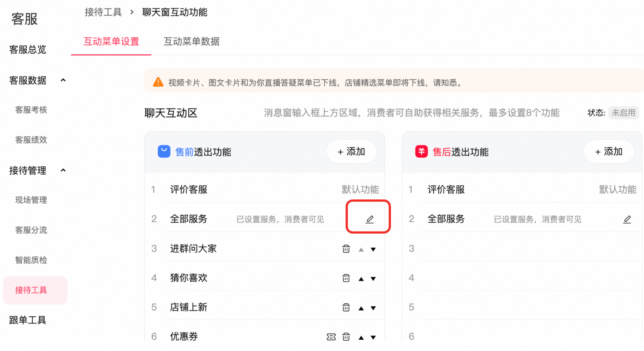The height and width of the screenshot is (351, 644).
Task: Delete the 店铺上新 function
Action: pyautogui.click(x=346, y=307)
